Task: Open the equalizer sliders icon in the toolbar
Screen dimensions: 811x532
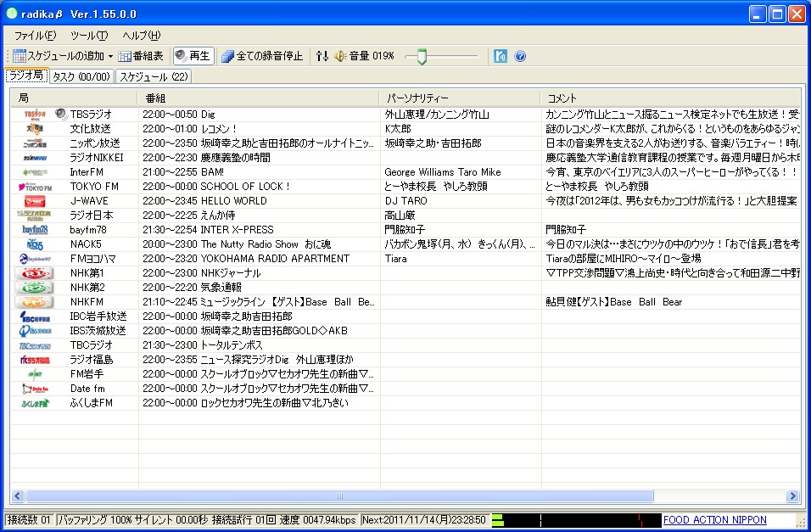Action: click(322, 56)
